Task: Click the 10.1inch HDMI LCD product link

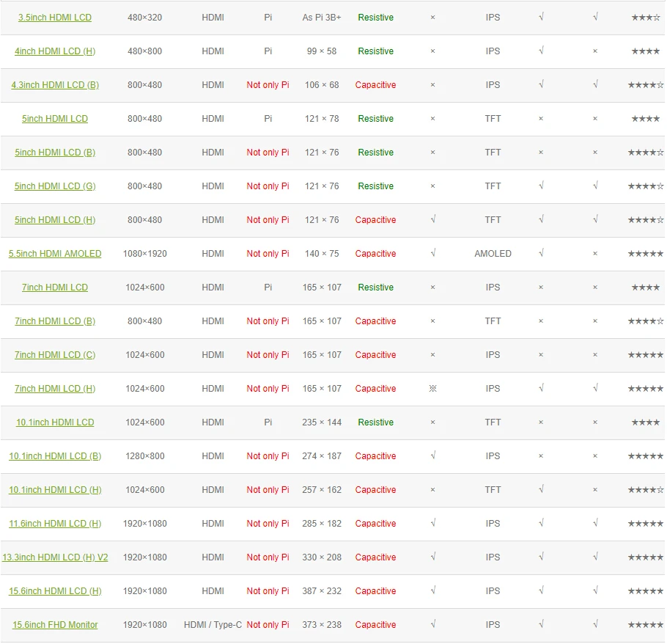Action: (55, 422)
